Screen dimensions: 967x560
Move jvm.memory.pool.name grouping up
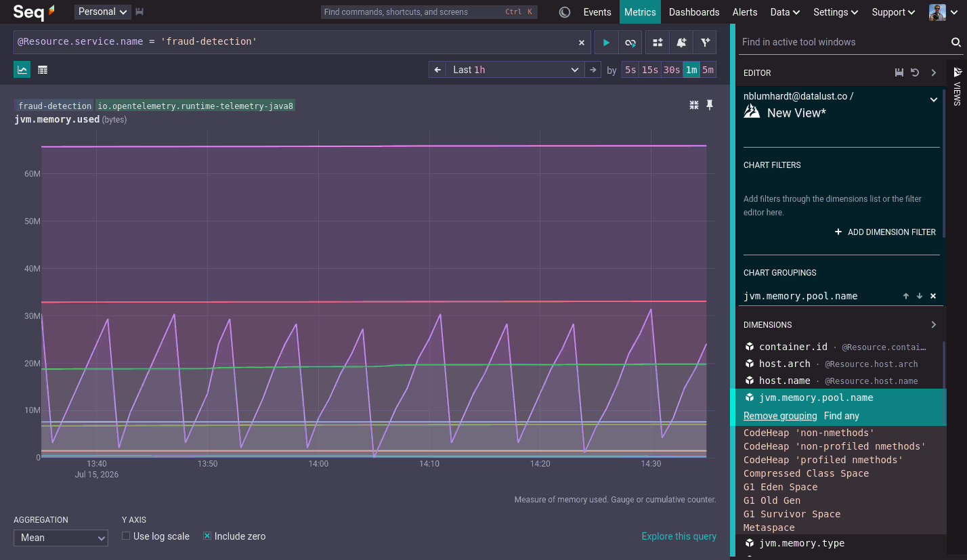point(906,296)
